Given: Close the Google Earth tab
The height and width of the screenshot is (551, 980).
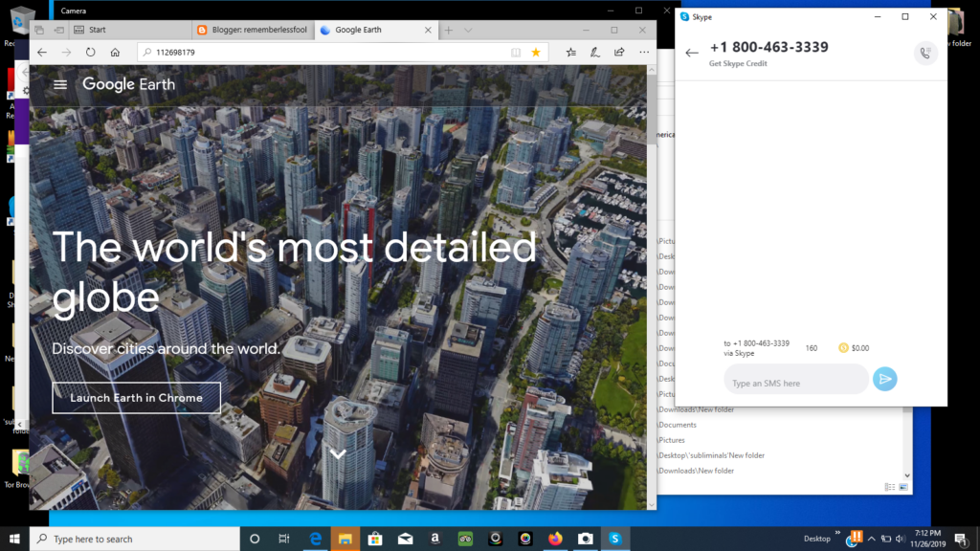Looking at the screenshot, I should [x=428, y=30].
